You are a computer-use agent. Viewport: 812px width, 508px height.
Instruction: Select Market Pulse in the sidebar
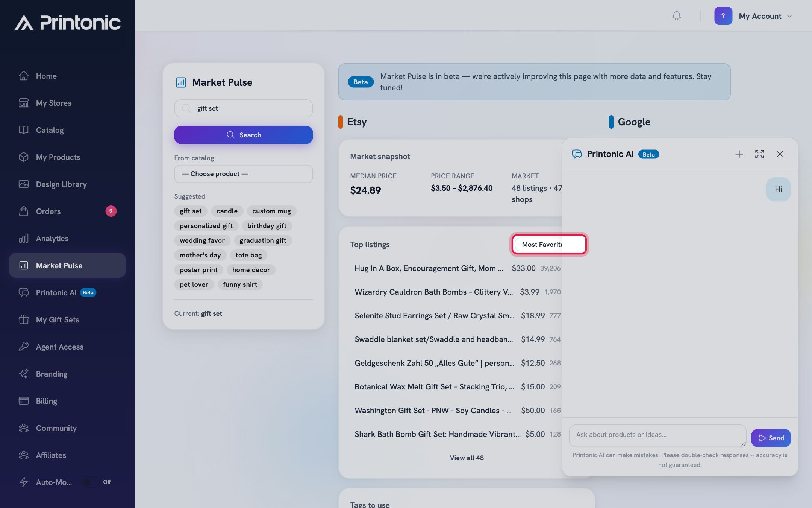pos(67,265)
